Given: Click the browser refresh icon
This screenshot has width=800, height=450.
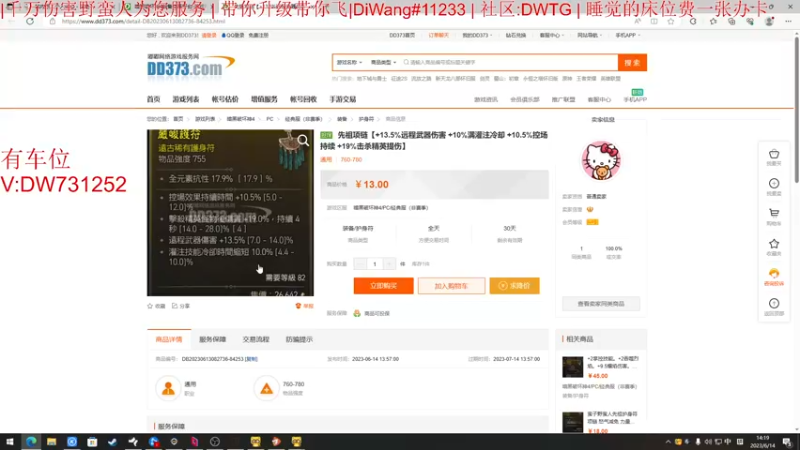Looking at the screenshot, I should pos(30,21).
